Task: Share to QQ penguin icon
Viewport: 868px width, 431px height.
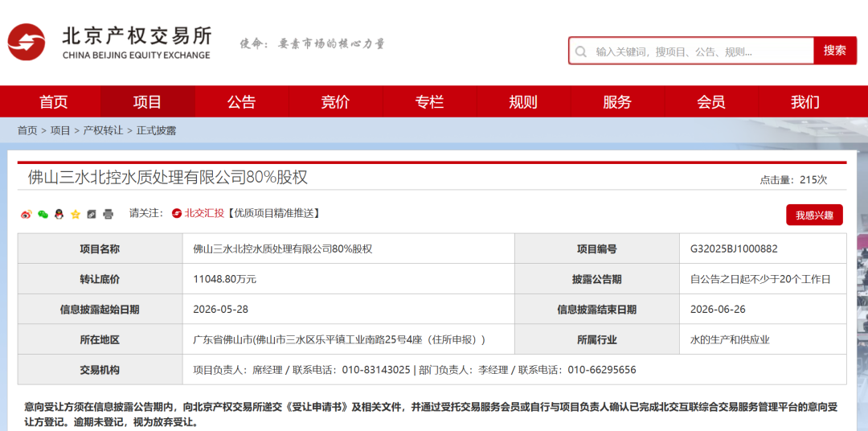Action: [x=59, y=214]
